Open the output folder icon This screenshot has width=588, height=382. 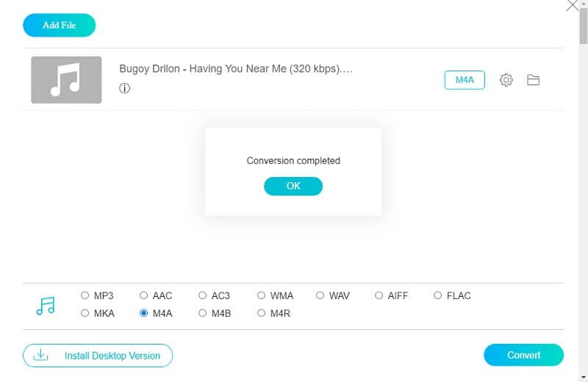pyautogui.click(x=534, y=80)
